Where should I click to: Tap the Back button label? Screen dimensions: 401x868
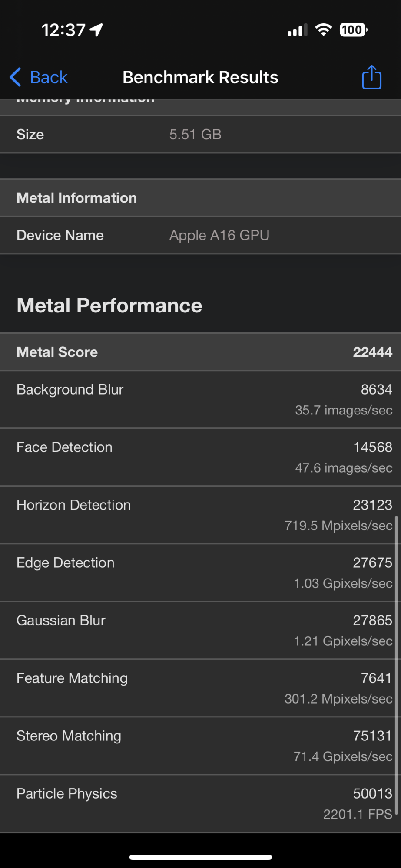tap(49, 77)
